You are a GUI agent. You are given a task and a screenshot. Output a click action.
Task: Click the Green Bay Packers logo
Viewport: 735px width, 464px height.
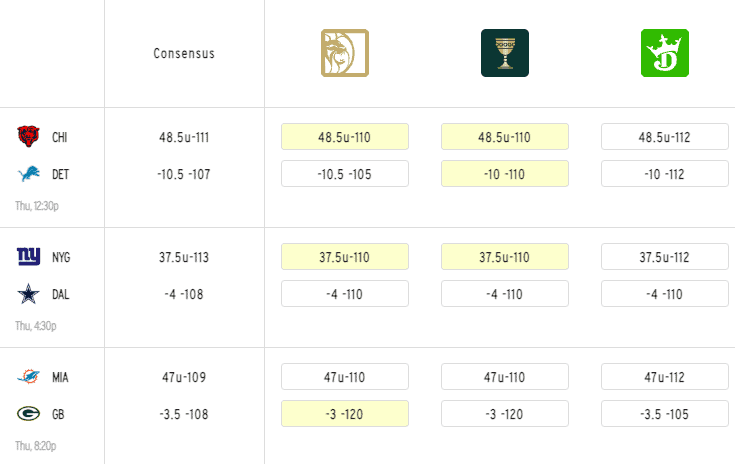28,414
